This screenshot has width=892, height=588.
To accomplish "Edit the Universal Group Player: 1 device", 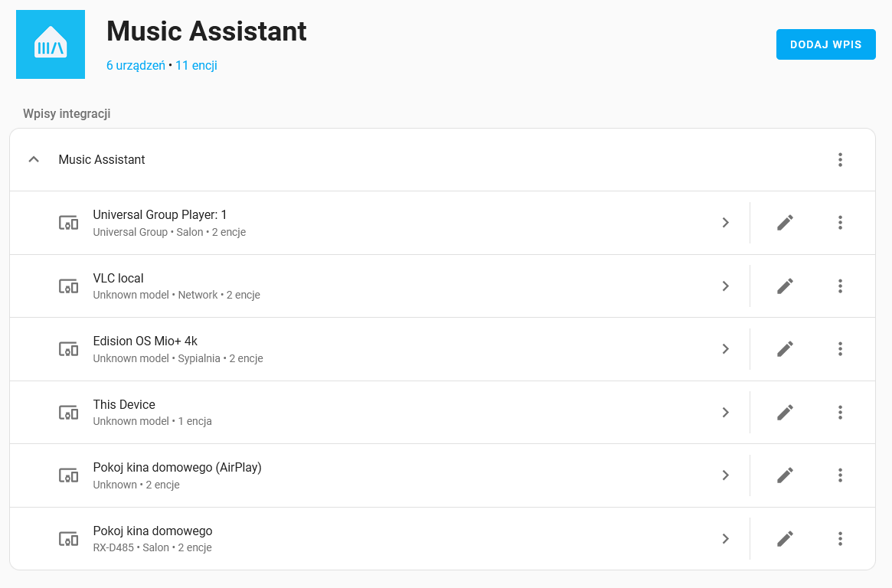I will point(785,223).
